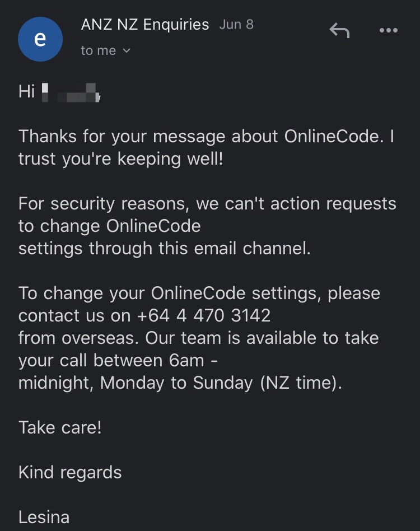Click the "For security reasons" sentence line

tap(207, 203)
